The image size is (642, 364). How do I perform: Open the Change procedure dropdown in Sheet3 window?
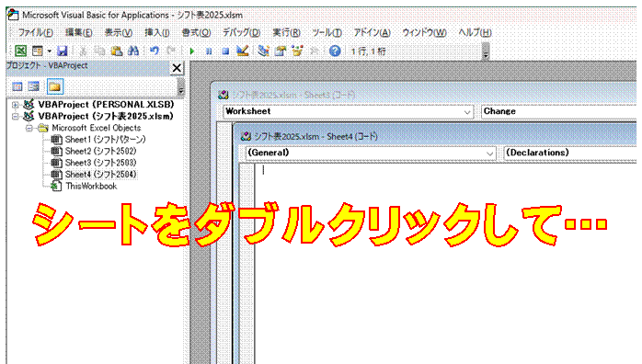559,111
